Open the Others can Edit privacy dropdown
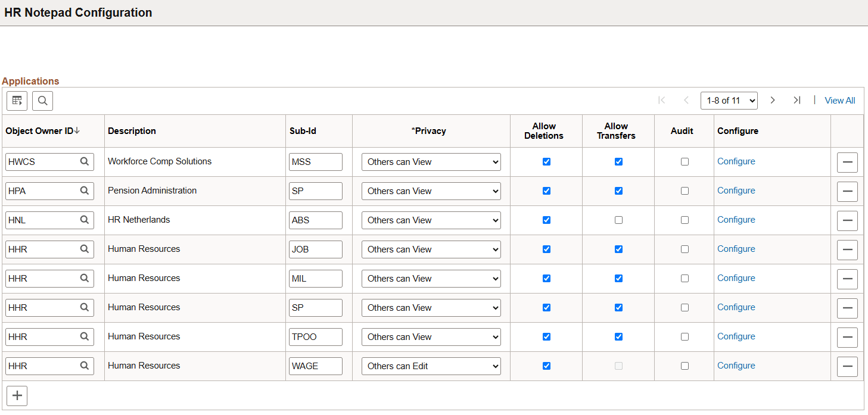Screen dimensions: 868x415 click(x=431, y=366)
